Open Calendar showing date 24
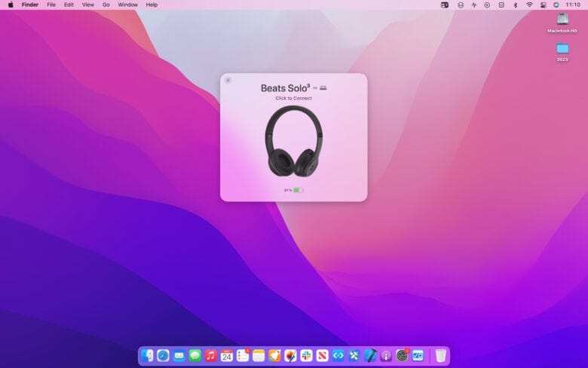 (227, 355)
